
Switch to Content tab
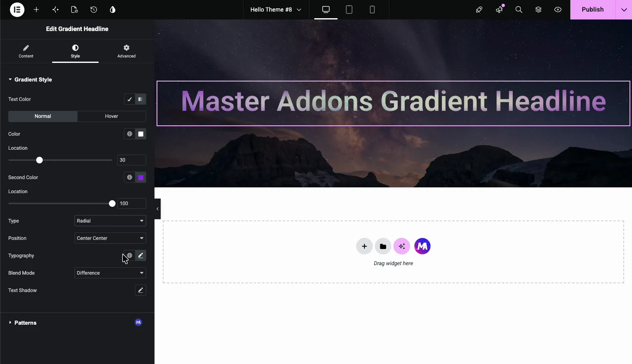point(26,51)
